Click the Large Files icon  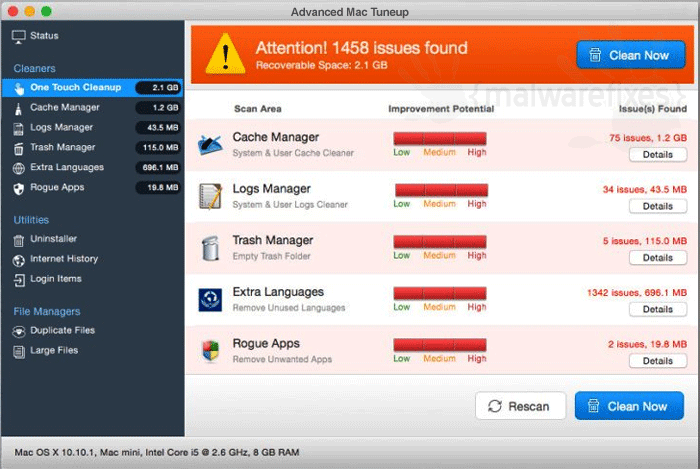(x=18, y=352)
